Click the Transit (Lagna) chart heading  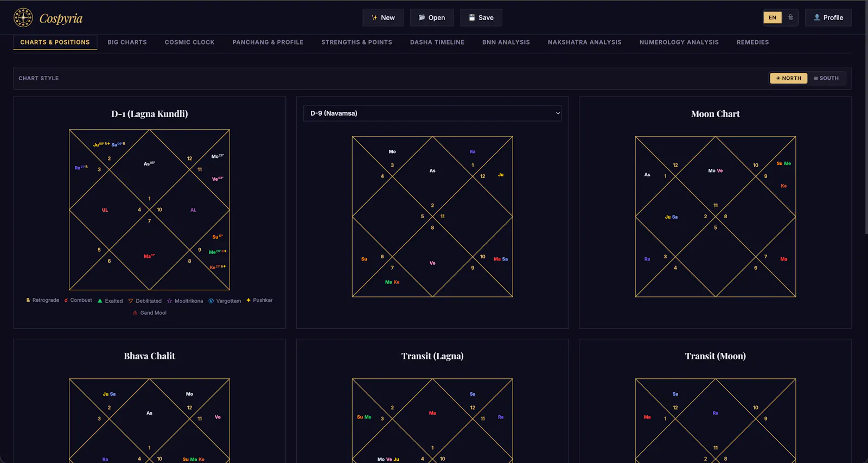[x=432, y=356]
